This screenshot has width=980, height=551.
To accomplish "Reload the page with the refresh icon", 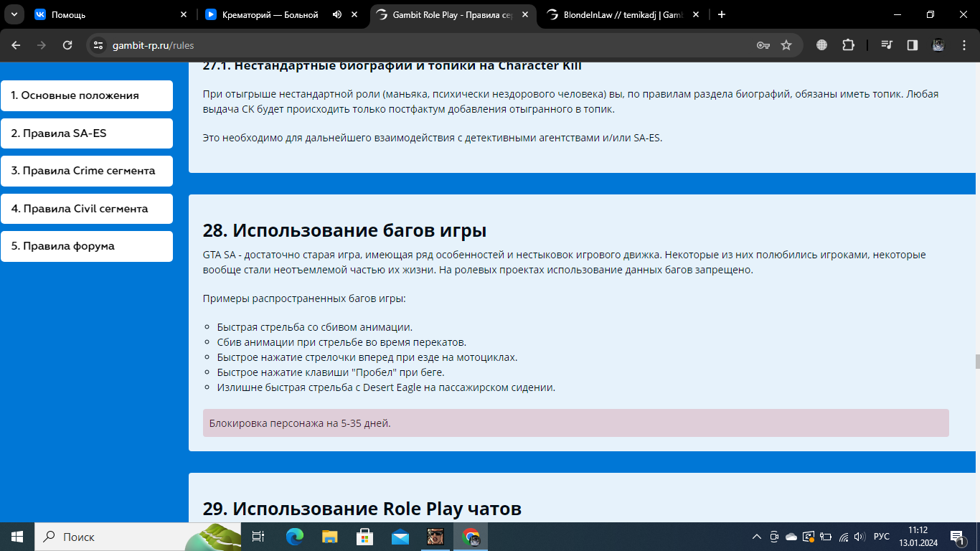I will point(67,45).
